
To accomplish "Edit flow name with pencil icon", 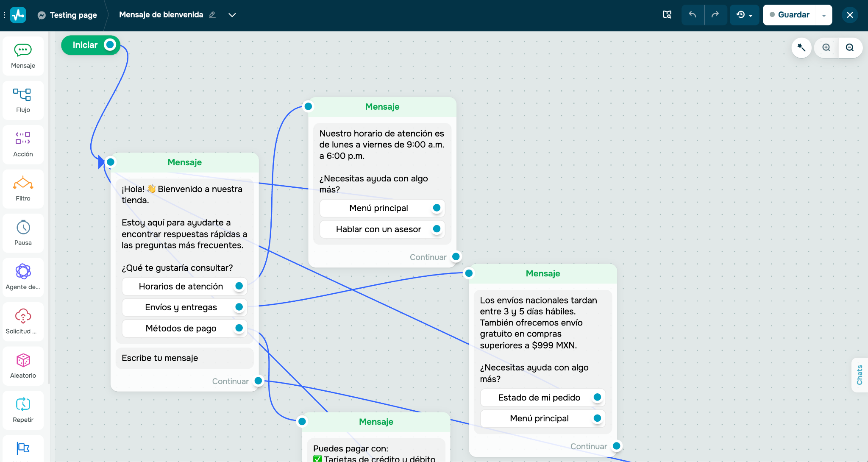I will coord(212,15).
